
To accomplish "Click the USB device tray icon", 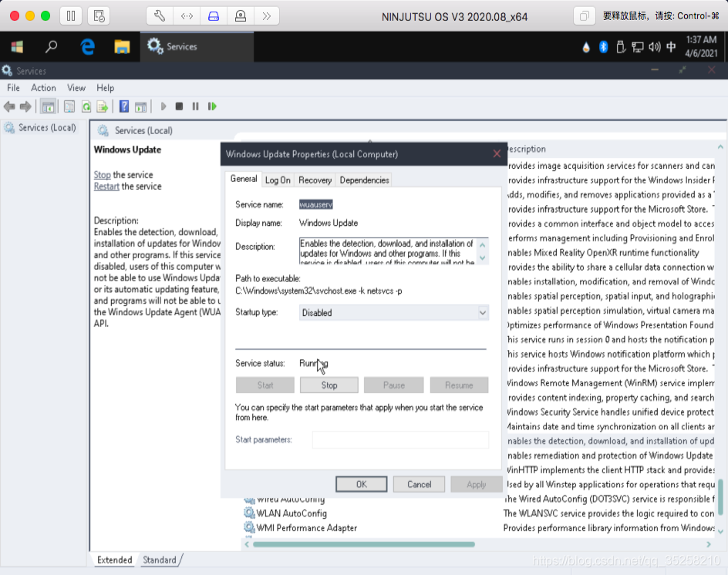I will pyautogui.click(x=620, y=46).
